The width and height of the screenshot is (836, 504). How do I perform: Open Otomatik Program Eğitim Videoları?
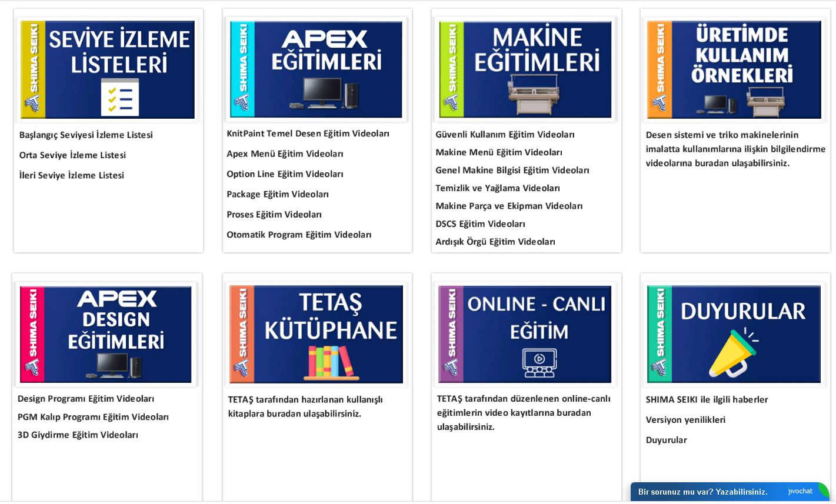299,235
